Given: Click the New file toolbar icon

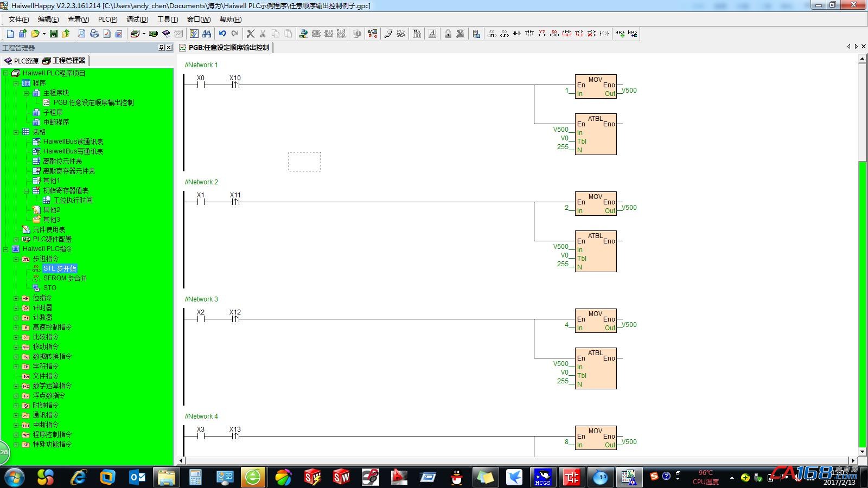Looking at the screenshot, I should (x=10, y=34).
